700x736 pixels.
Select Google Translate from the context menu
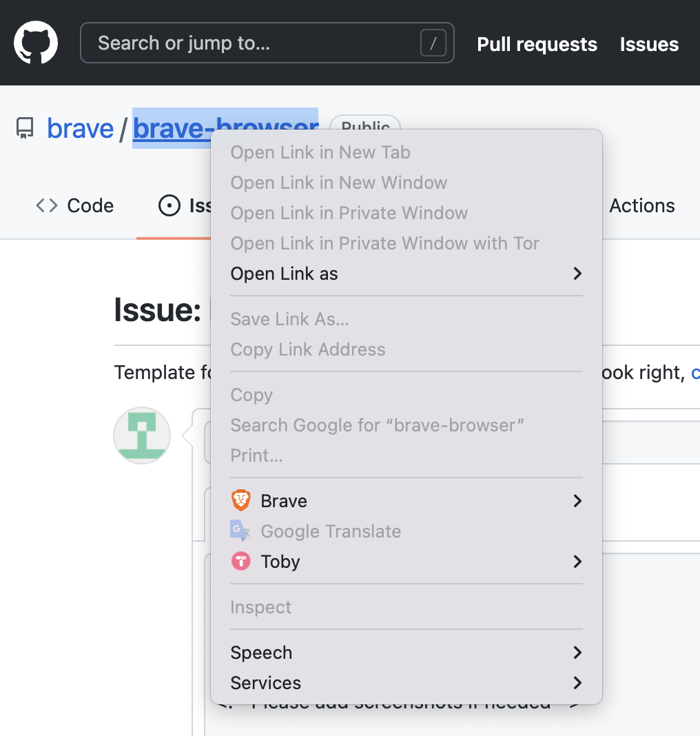[329, 531]
